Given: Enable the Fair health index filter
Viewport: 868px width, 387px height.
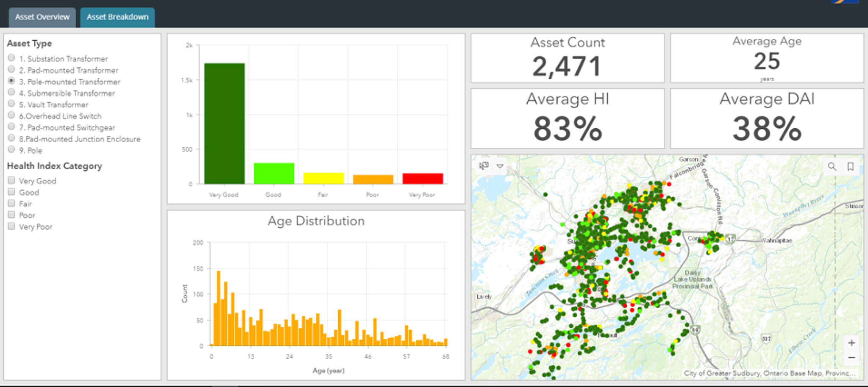Looking at the screenshot, I should 11,202.
